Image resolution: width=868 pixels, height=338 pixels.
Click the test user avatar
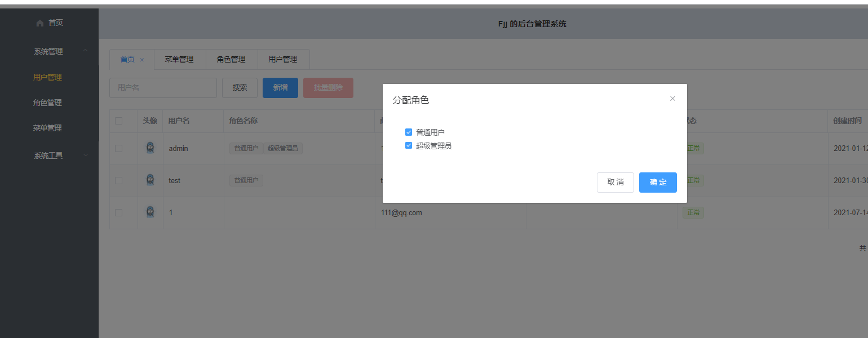[x=150, y=180]
